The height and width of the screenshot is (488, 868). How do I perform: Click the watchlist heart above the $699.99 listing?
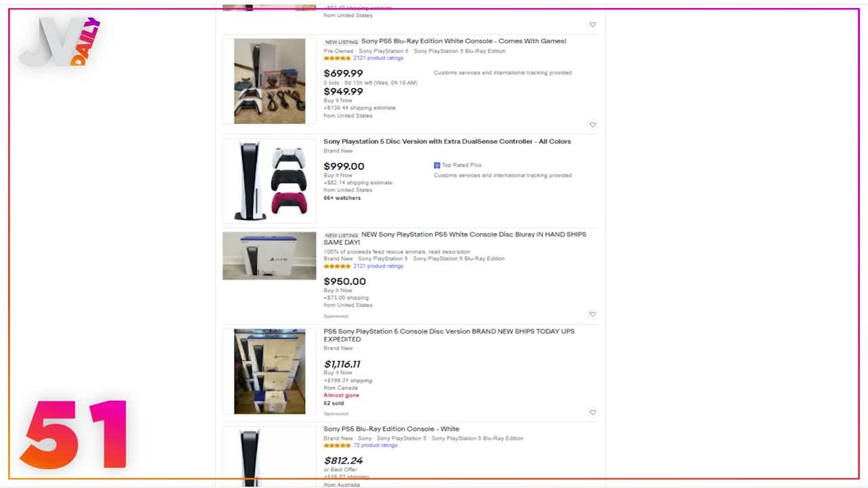[593, 24]
